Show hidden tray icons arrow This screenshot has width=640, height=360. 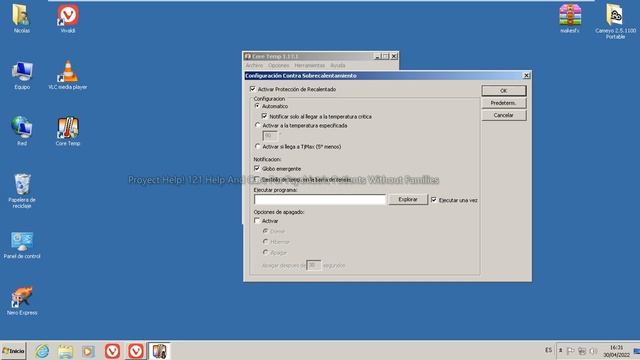point(560,351)
